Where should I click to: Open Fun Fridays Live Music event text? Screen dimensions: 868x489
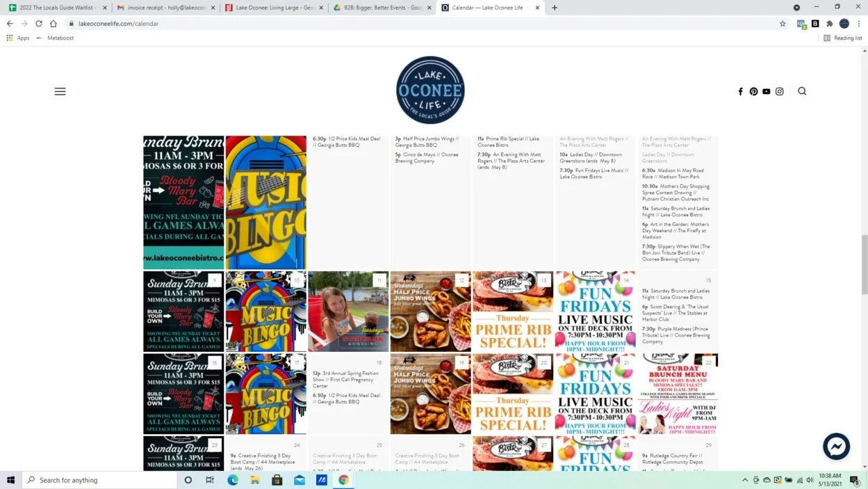594,173
